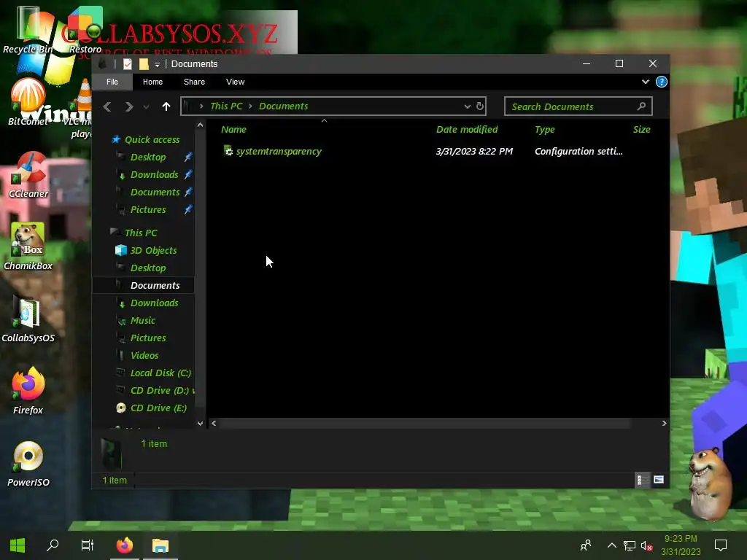747x560 pixels.
Task: Refresh the Documents folder
Action: click(480, 106)
